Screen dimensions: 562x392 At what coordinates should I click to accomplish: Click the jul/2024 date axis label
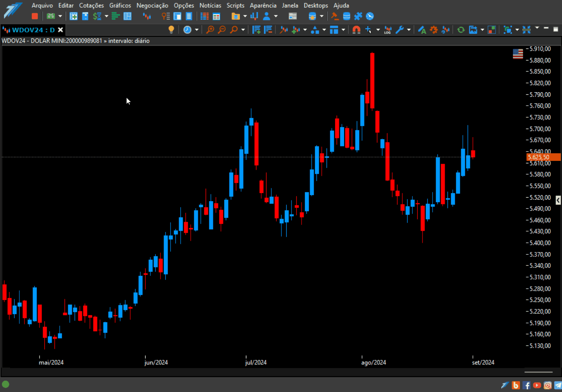(x=256, y=362)
